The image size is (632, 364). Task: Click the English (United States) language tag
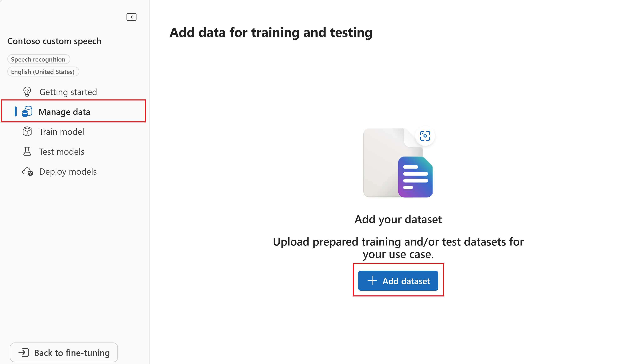click(x=43, y=72)
